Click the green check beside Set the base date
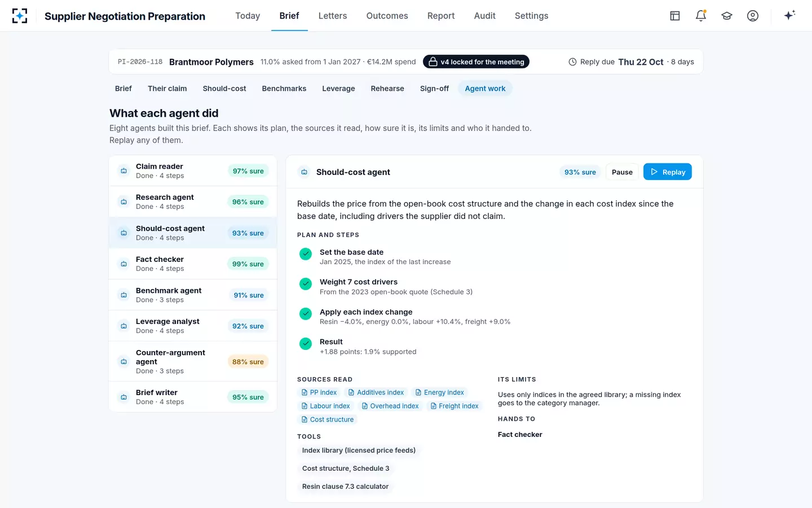The image size is (812, 508). (306, 254)
